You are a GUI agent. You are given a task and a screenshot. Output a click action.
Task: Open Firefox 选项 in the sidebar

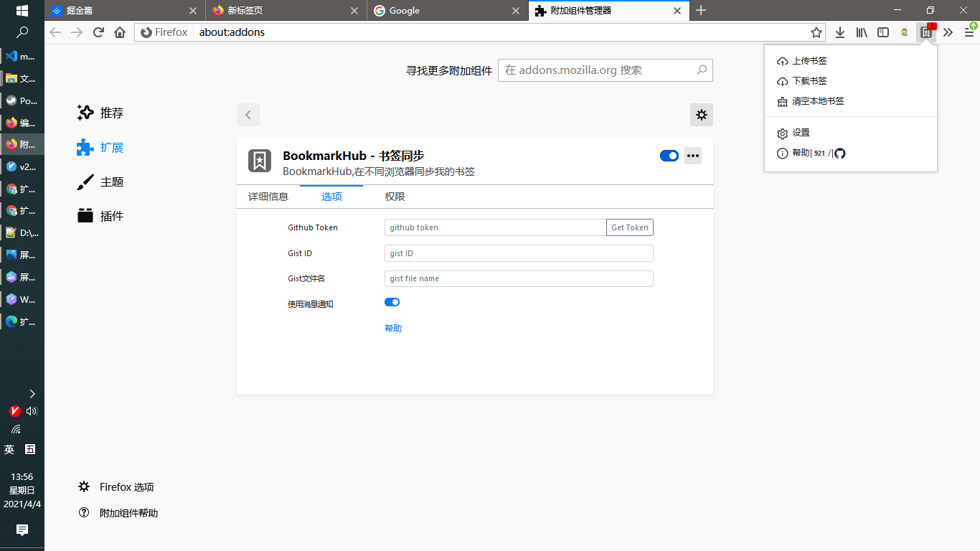tap(116, 487)
